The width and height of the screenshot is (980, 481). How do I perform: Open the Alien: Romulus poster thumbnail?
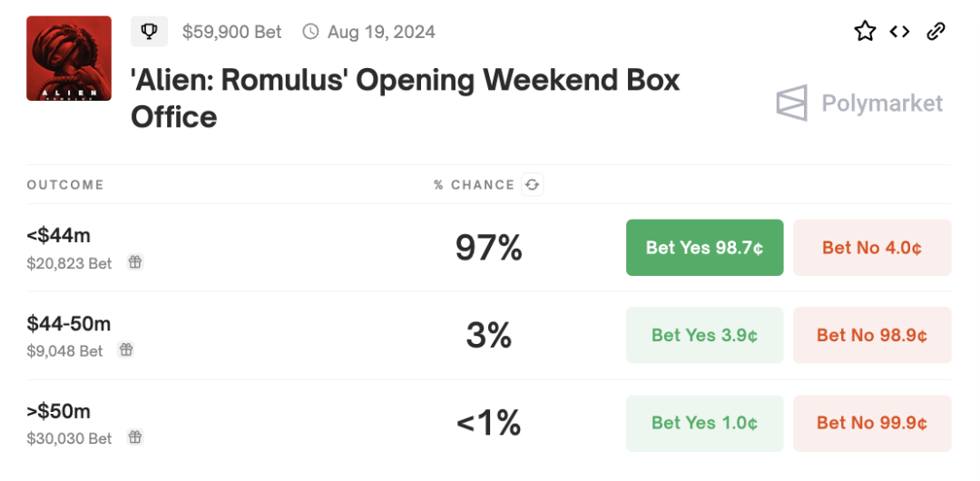tap(69, 58)
